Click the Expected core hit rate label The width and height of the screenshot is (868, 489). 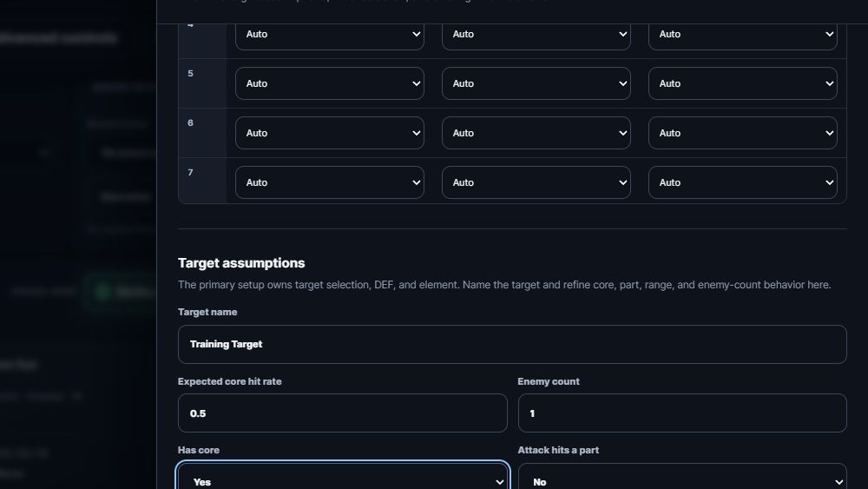tap(230, 381)
